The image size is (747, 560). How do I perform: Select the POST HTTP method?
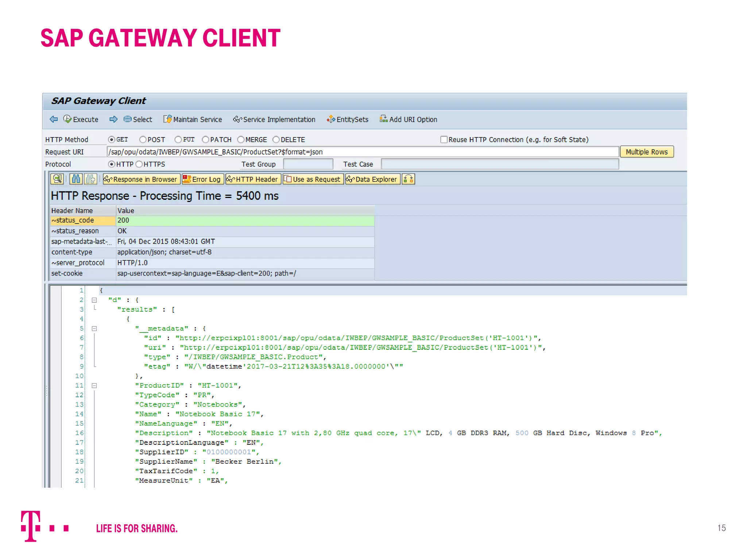pos(143,140)
